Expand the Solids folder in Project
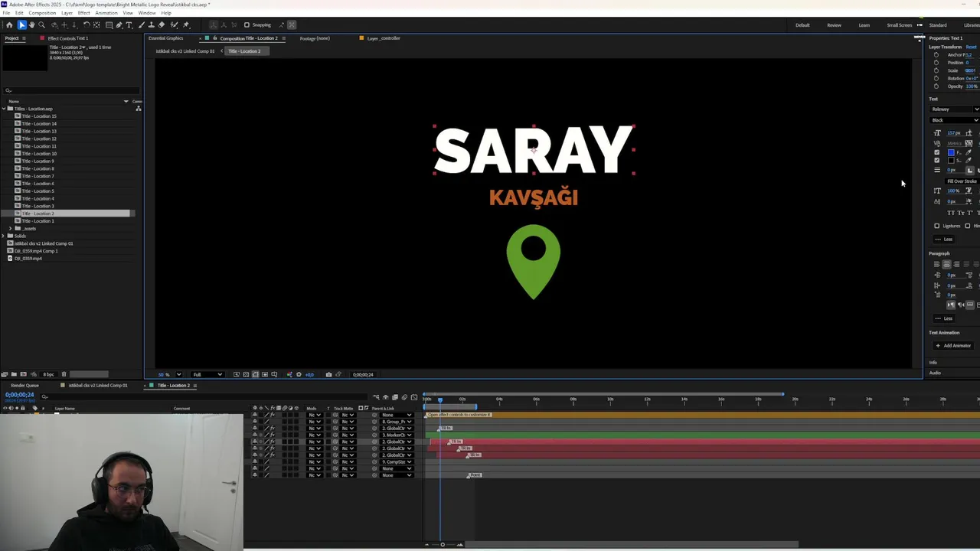980x551 pixels. tap(4, 236)
